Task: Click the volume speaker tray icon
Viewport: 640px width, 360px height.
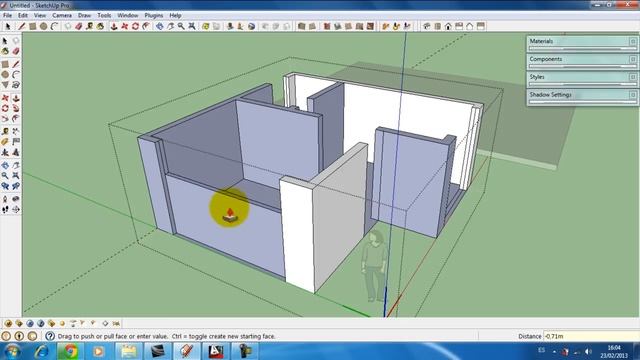Action: (588, 351)
